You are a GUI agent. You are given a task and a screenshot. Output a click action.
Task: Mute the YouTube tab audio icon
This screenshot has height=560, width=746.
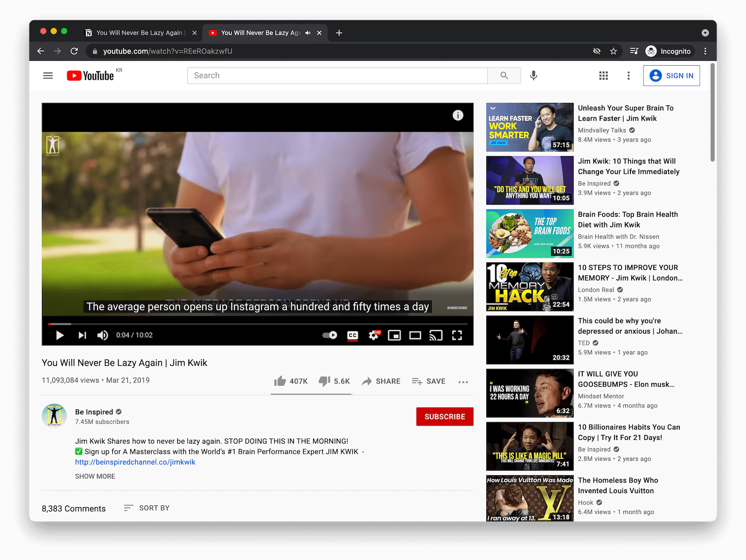308,33
